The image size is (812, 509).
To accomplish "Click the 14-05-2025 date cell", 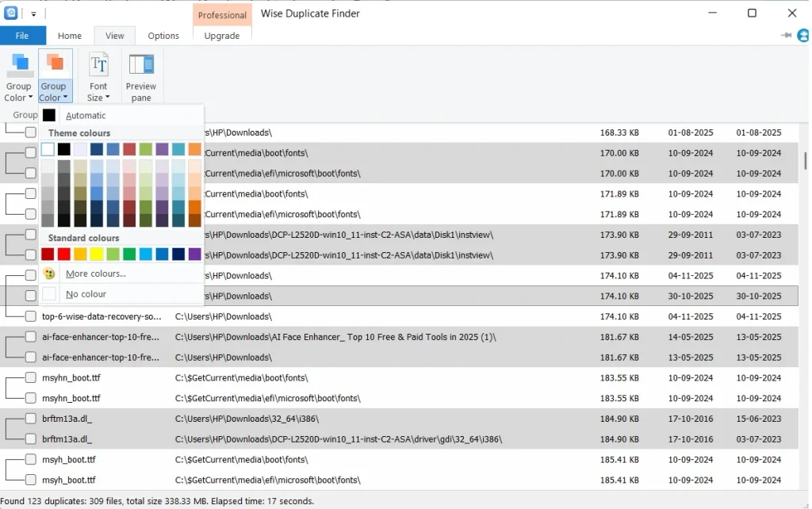I will (x=691, y=337).
